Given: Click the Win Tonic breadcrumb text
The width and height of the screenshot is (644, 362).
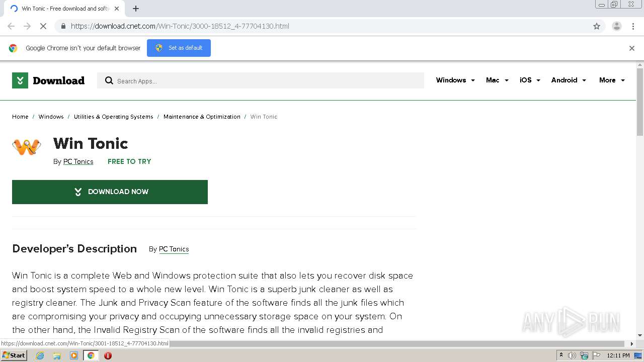Looking at the screenshot, I should (264, 117).
